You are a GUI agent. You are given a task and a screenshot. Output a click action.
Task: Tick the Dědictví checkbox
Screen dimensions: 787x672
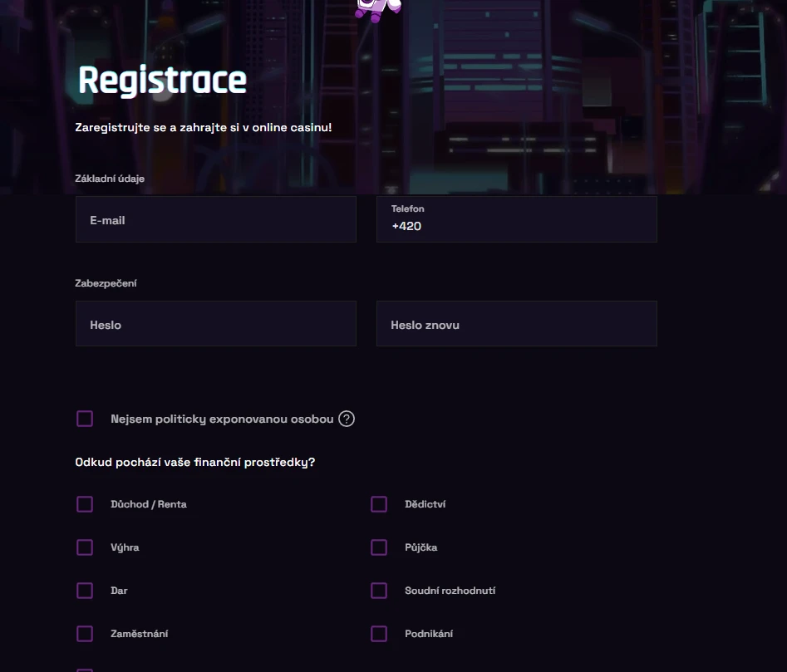click(379, 504)
